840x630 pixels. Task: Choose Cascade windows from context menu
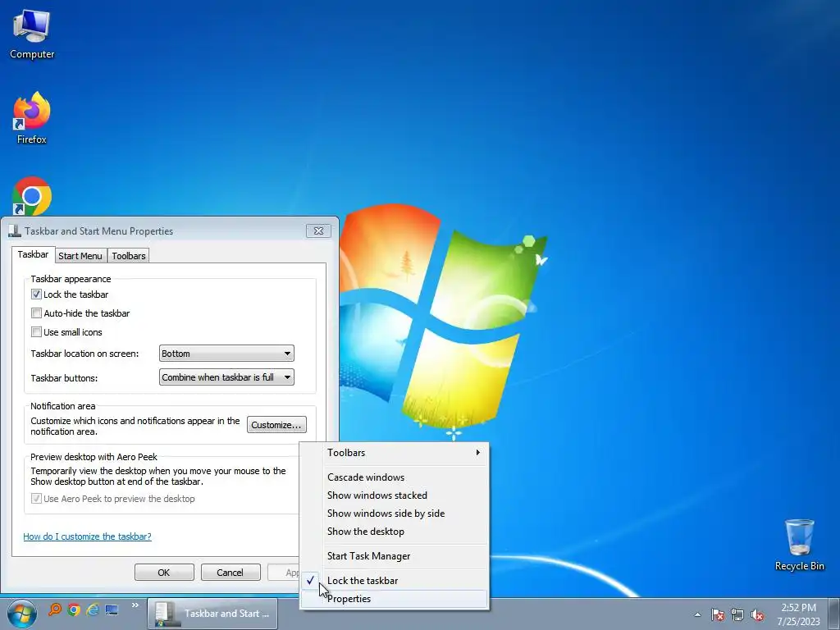[x=395, y=477]
